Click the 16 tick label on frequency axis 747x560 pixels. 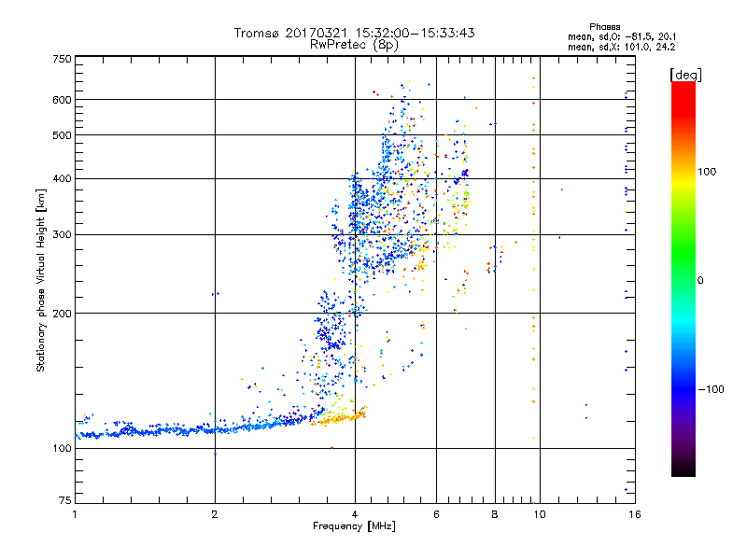(x=632, y=514)
